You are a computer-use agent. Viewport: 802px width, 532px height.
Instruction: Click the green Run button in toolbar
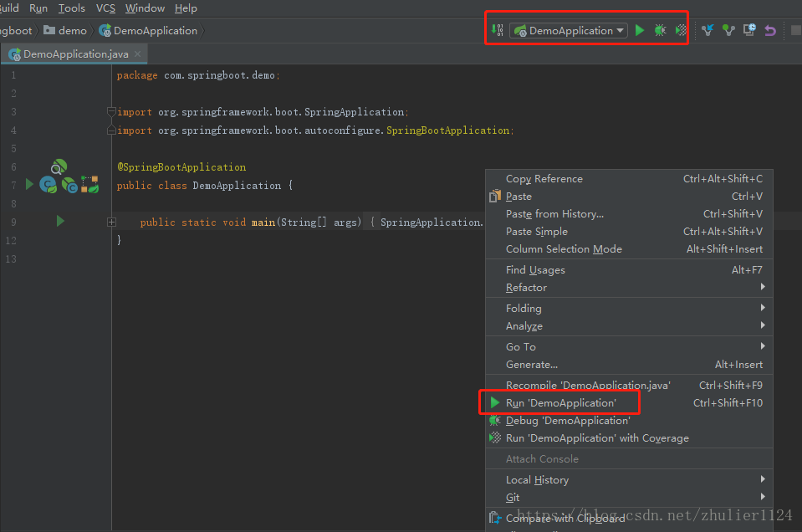pos(640,30)
